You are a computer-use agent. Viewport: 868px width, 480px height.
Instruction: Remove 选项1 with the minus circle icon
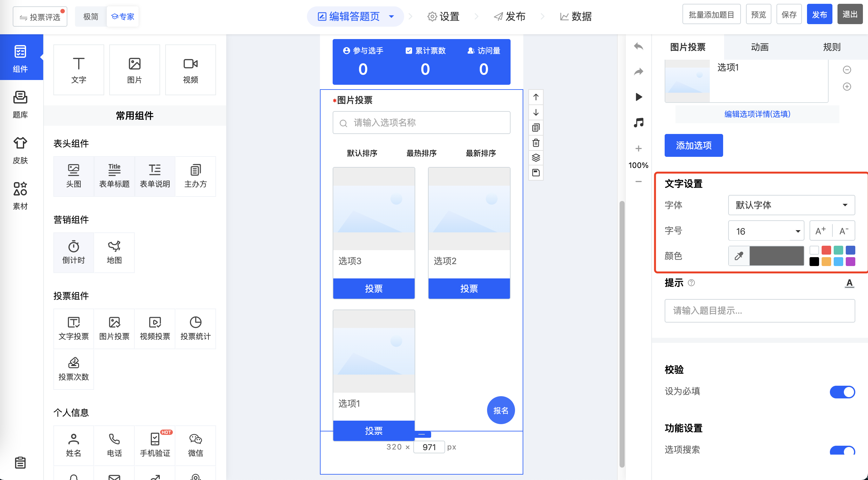tap(847, 70)
